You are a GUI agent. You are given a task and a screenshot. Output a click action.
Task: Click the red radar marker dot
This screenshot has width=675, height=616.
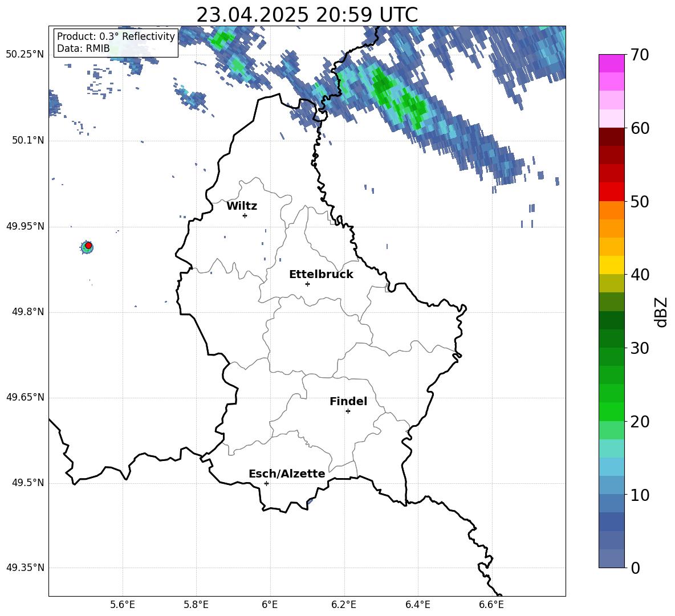tap(88, 246)
